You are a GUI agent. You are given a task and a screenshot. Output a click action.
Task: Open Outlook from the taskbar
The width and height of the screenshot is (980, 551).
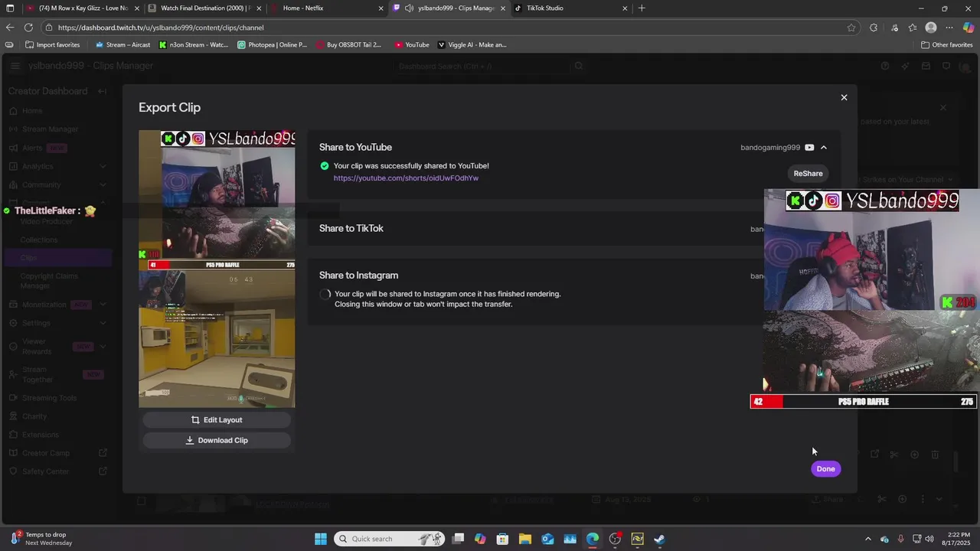pos(547,539)
